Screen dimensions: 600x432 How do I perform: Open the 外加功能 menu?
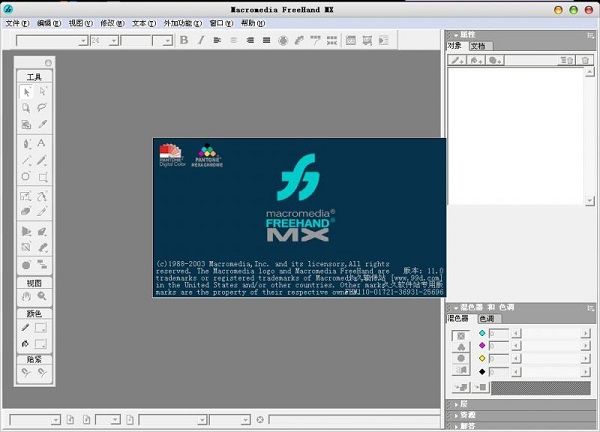point(183,23)
